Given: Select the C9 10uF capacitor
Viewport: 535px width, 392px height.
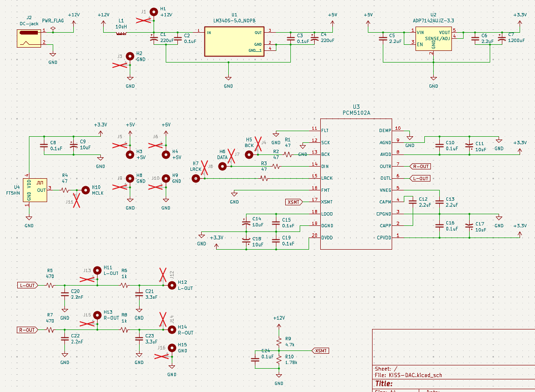Looking at the screenshot, I should click(74, 146).
